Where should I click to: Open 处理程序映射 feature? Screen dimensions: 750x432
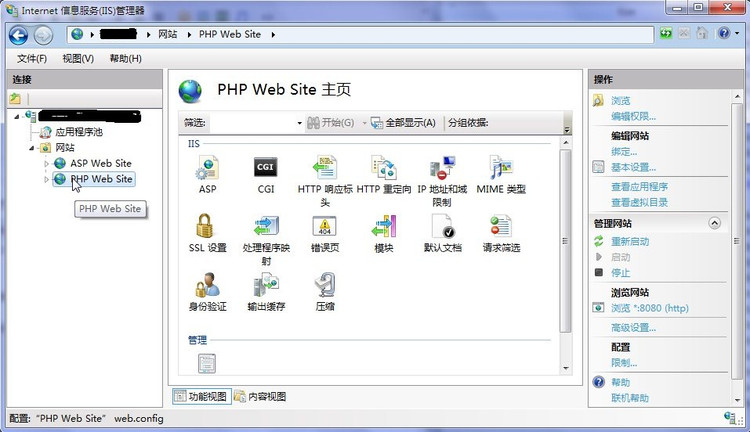(266, 240)
